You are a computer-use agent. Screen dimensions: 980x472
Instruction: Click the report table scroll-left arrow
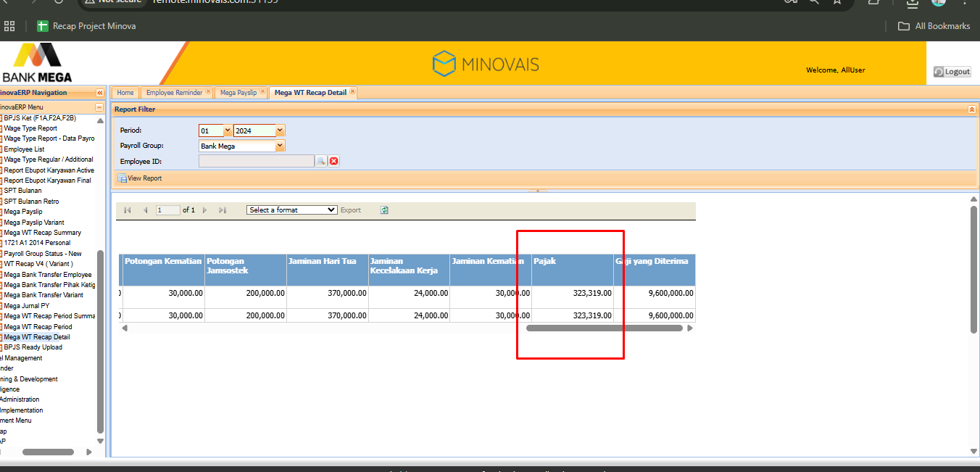click(x=125, y=328)
